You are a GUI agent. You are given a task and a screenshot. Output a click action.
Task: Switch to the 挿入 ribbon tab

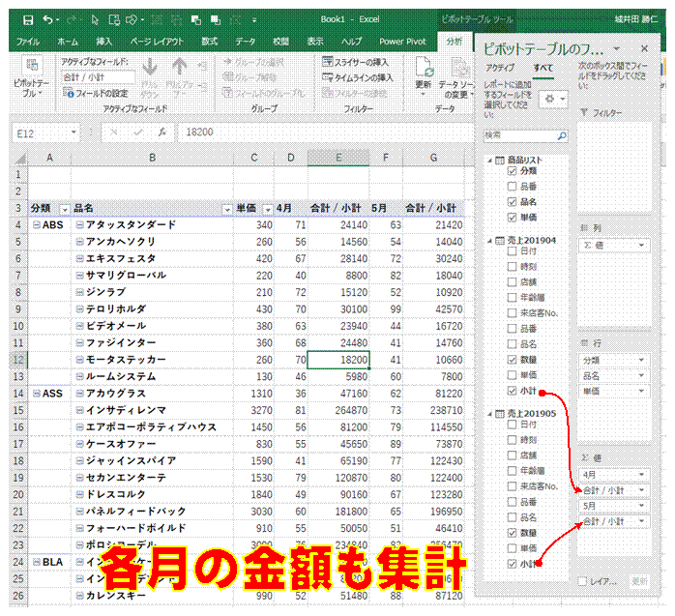(103, 42)
